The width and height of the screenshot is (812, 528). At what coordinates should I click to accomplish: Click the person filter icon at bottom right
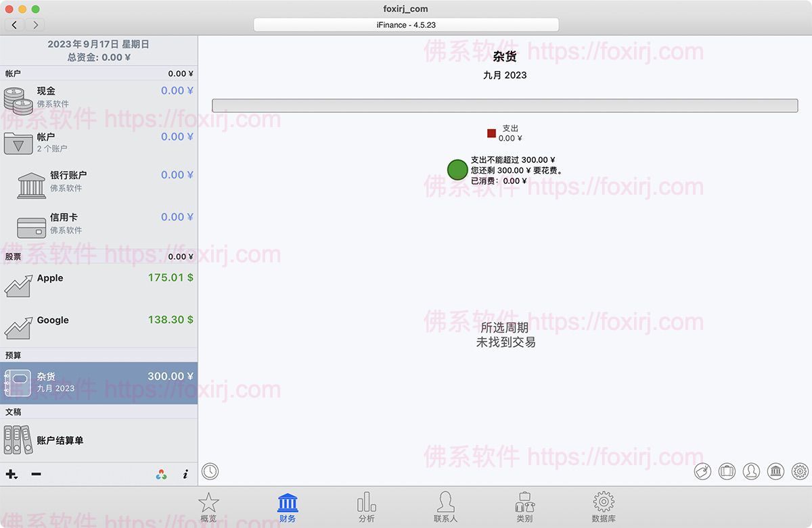click(x=751, y=471)
